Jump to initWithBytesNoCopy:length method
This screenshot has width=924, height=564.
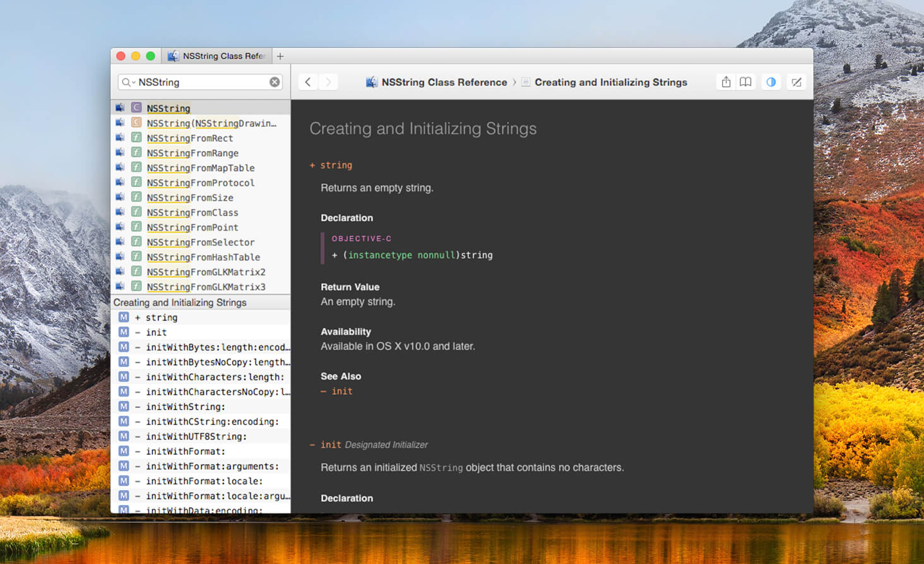tap(201, 362)
